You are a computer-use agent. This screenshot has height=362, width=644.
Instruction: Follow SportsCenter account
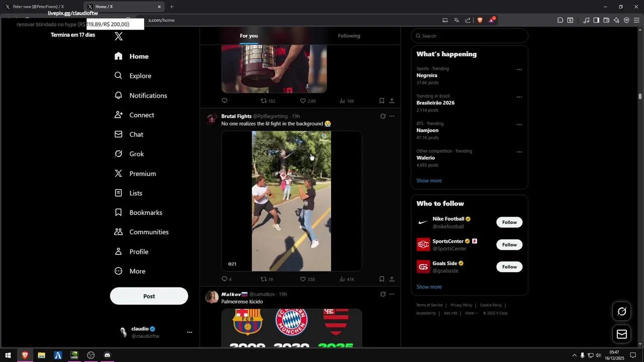point(509,245)
